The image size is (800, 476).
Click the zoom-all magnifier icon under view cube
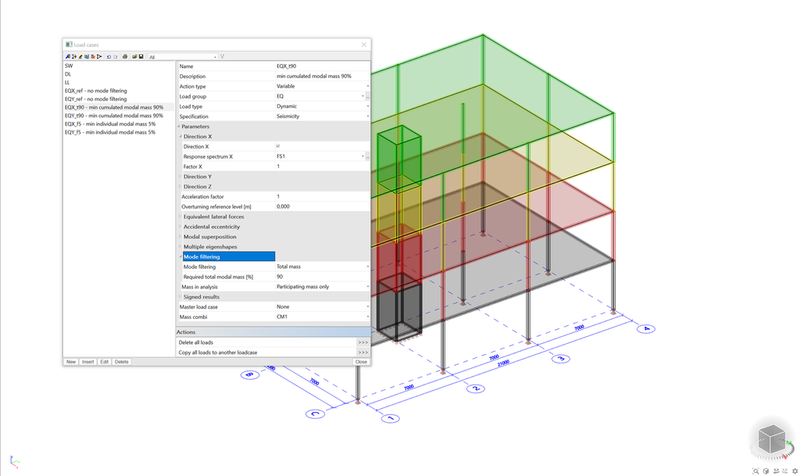coord(756,471)
